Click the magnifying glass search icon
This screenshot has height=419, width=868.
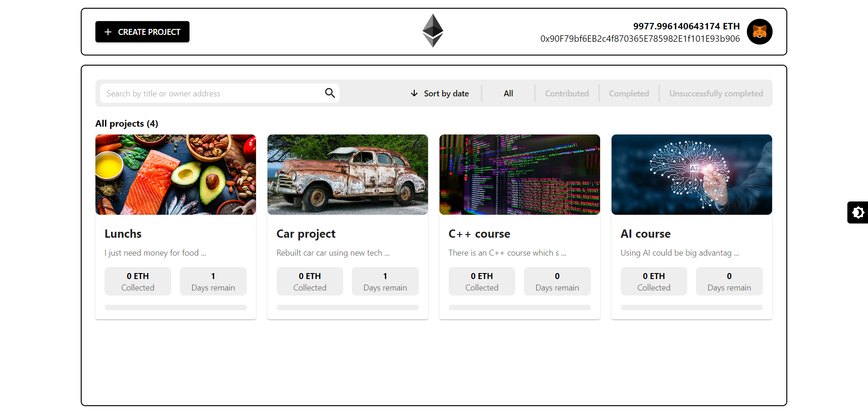(330, 93)
